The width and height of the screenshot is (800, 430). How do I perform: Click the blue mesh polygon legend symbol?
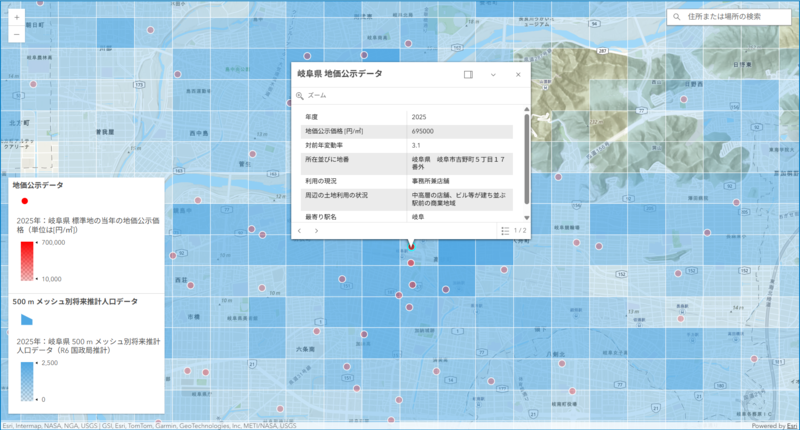[x=27, y=320]
